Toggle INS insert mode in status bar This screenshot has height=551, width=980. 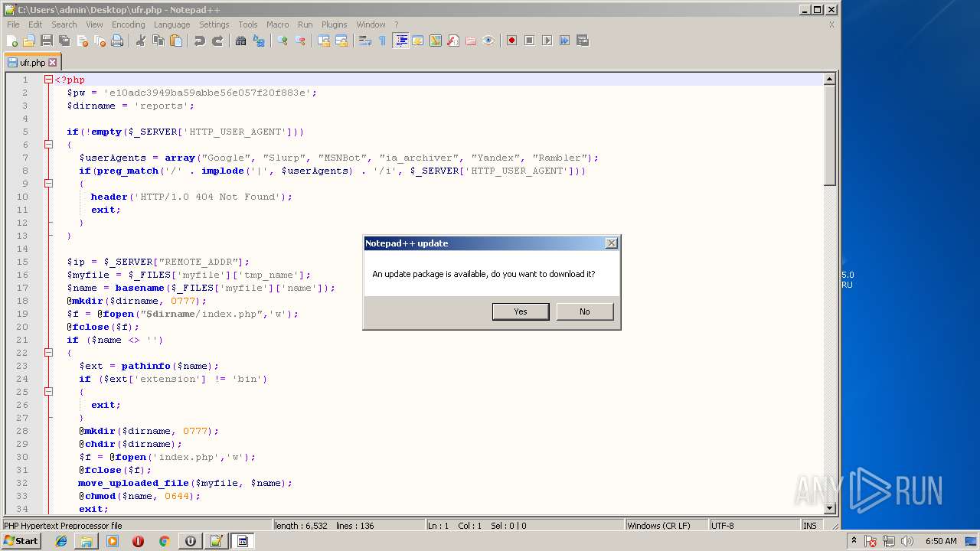click(x=809, y=526)
